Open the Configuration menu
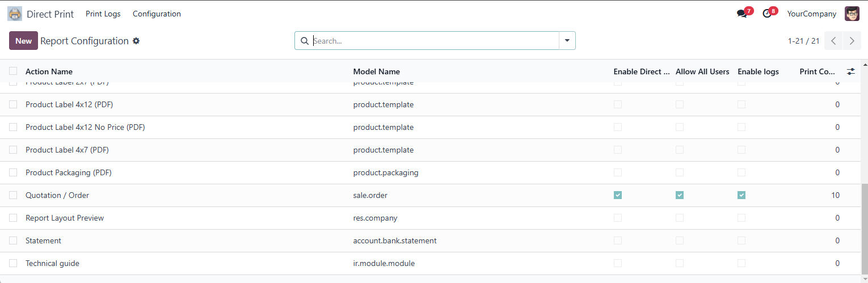The width and height of the screenshot is (868, 283). point(157,14)
